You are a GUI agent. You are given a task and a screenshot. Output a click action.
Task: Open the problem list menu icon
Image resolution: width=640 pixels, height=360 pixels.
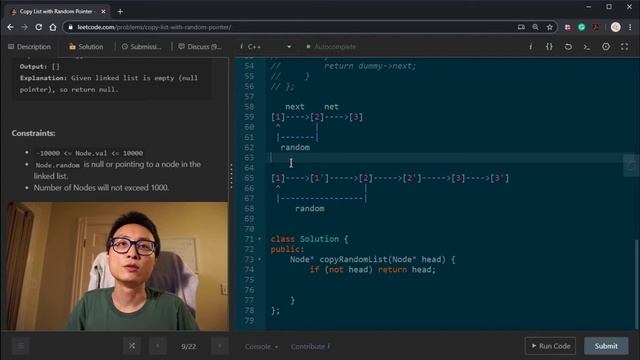point(20,347)
